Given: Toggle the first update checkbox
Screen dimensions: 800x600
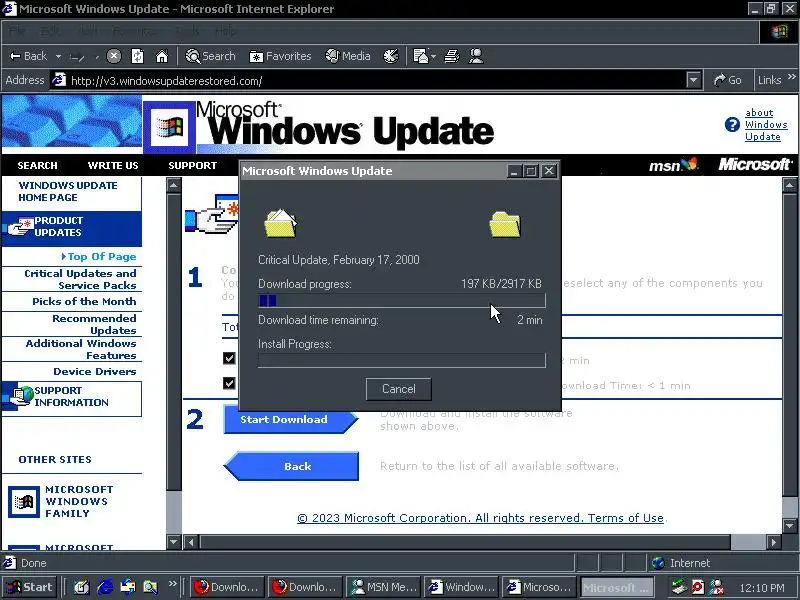Looking at the screenshot, I should tap(229, 358).
